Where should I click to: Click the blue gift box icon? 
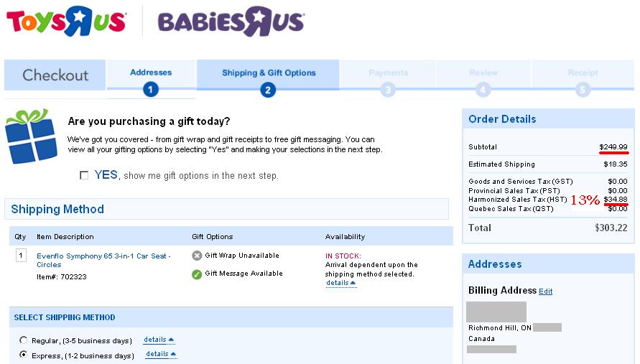(x=31, y=136)
